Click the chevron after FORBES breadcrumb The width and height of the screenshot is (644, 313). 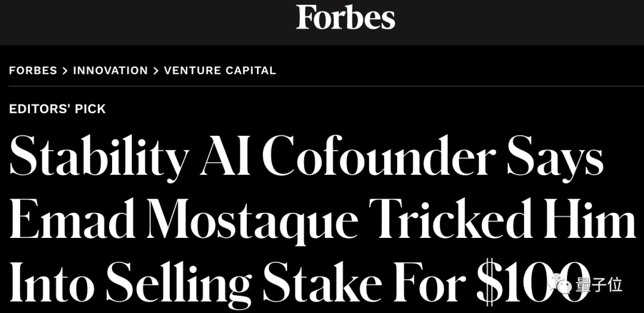pos(65,71)
